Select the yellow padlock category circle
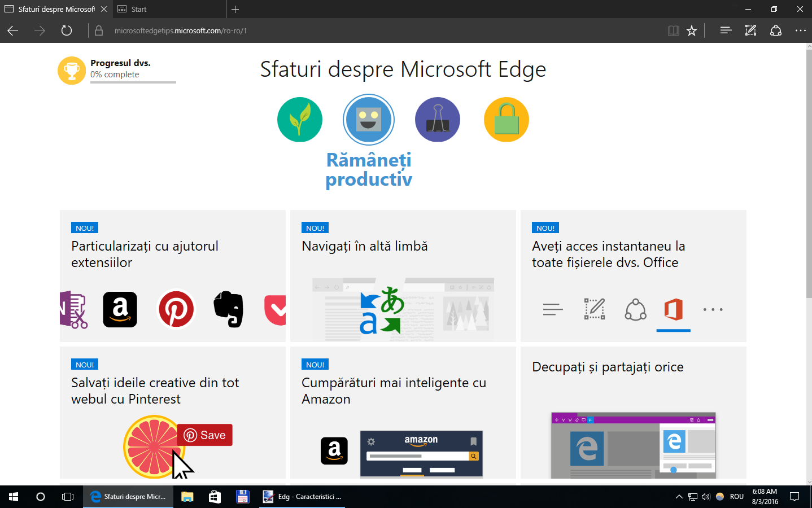This screenshot has height=508, width=812. [507, 120]
